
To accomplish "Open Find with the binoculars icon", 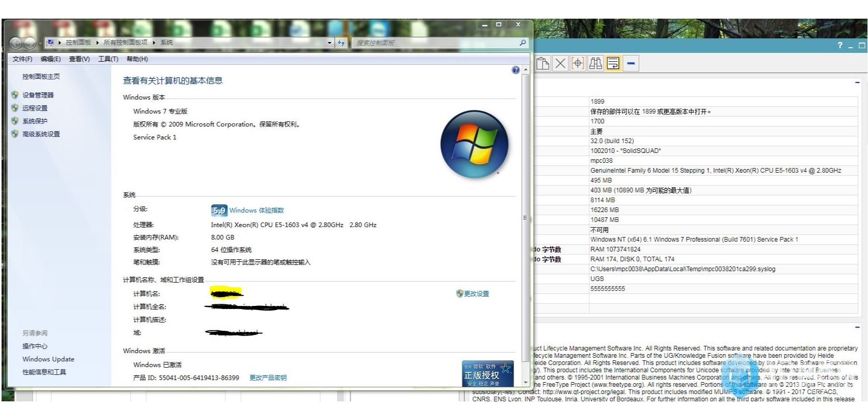I will (595, 63).
